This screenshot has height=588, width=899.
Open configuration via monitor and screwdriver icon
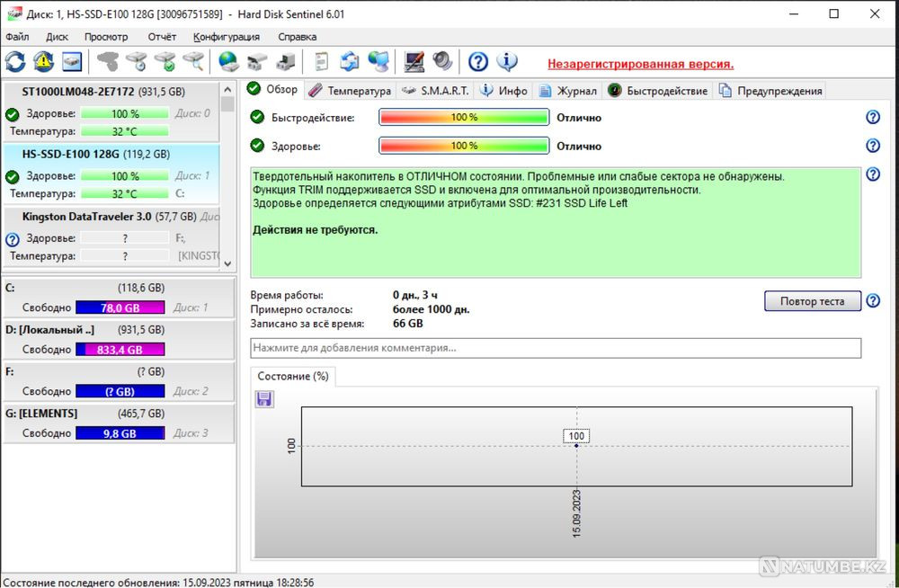[x=414, y=61]
